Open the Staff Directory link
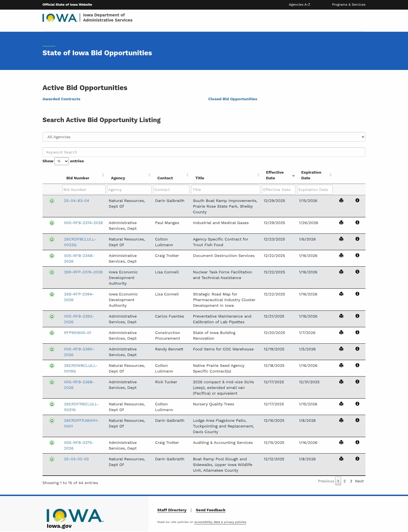This screenshot has width=408, height=532. (172, 510)
